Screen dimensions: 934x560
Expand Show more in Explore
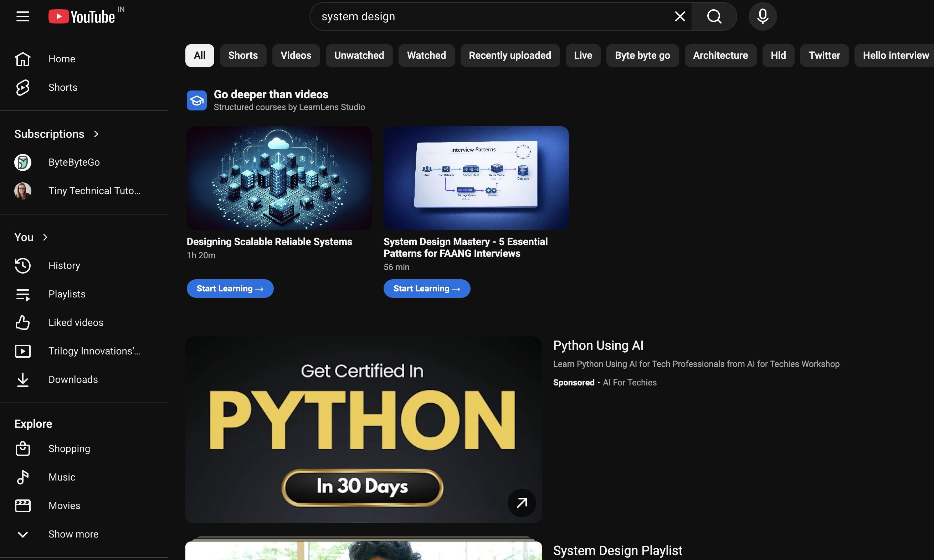(x=73, y=534)
